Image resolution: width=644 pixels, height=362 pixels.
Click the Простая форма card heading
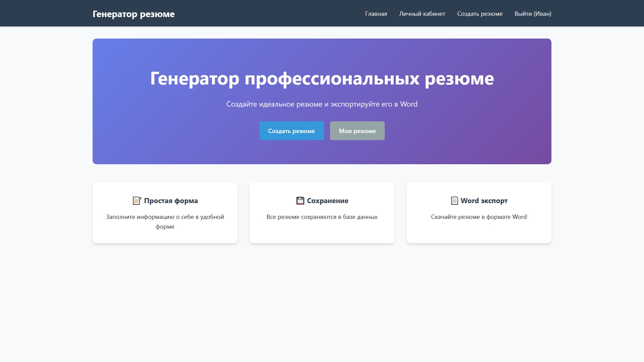coord(171,201)
